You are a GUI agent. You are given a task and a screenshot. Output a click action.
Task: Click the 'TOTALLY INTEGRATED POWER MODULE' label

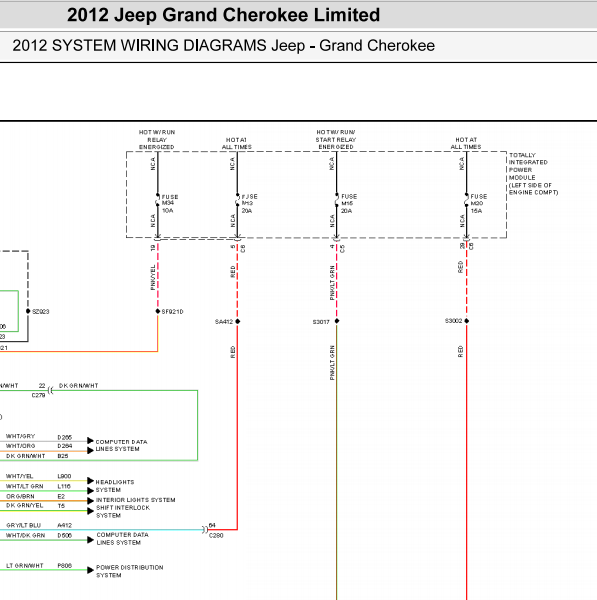pyautogui.click(x=533, y=174)
